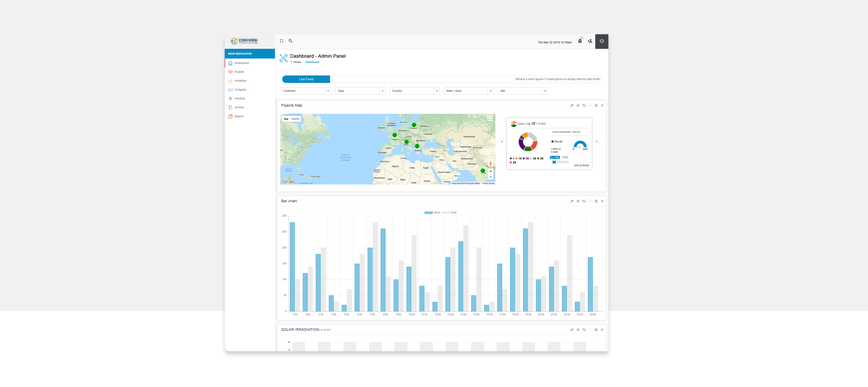The image size is (868, 387).
Task: Click the map's fullscreen view icon
Action: 490,119
